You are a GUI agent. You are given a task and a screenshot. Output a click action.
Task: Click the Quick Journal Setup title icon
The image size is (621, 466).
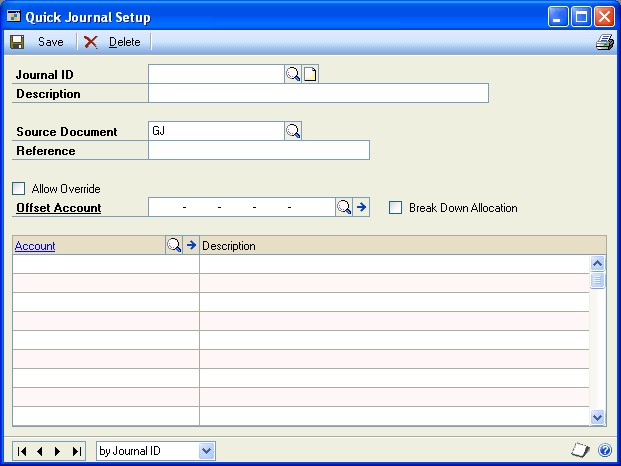[13, 17]
